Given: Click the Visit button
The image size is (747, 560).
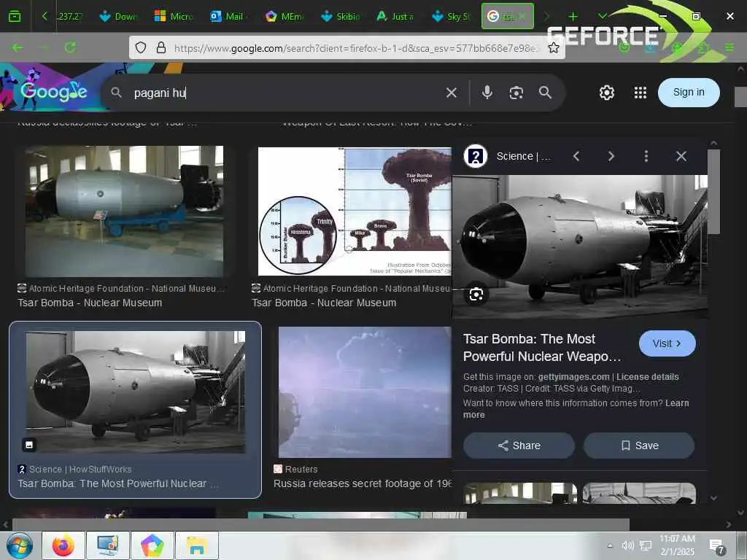Looking at the screenshot, I should [667, 343].
